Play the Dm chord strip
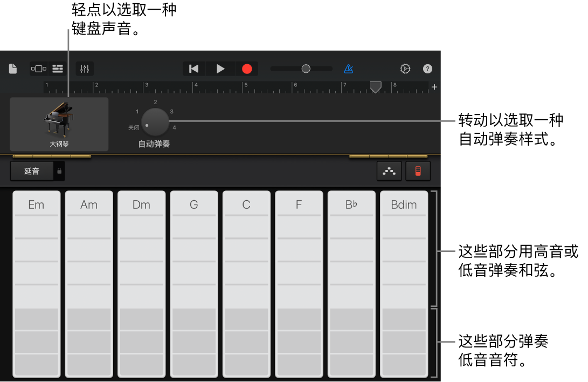Screen dimensions: 588x382 click(x=141, y=284)
